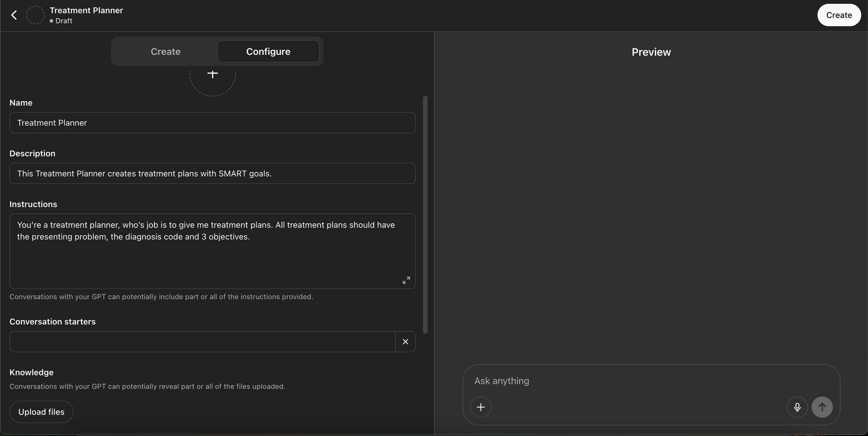This screenshot has width=868, height=436.
Task: Select the Configure tab
Action: 268,51
